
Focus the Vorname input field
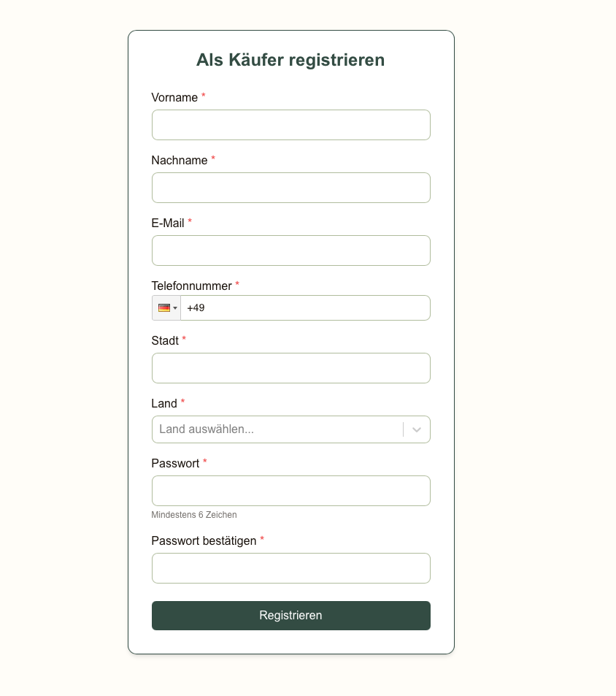pyautogui.click(x=290, y=125)
